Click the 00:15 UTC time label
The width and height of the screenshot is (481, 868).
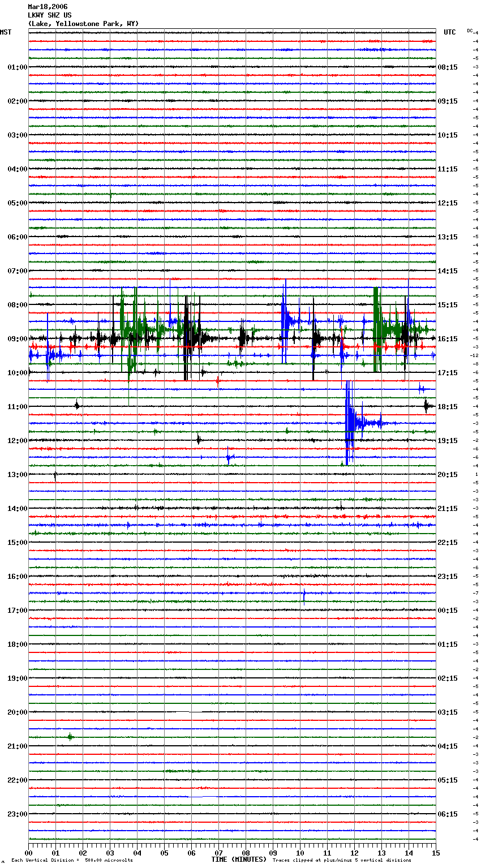point(448,611)
